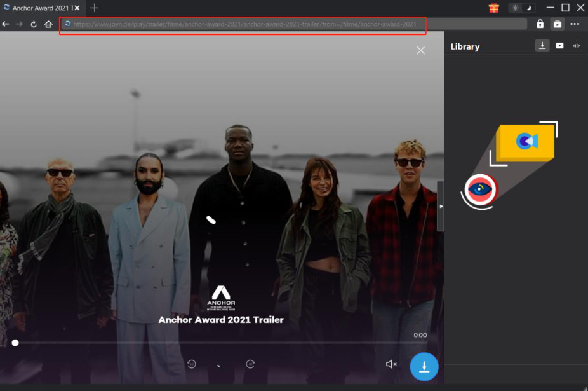Open the shopping bag store icon

[x=558, y=24]
